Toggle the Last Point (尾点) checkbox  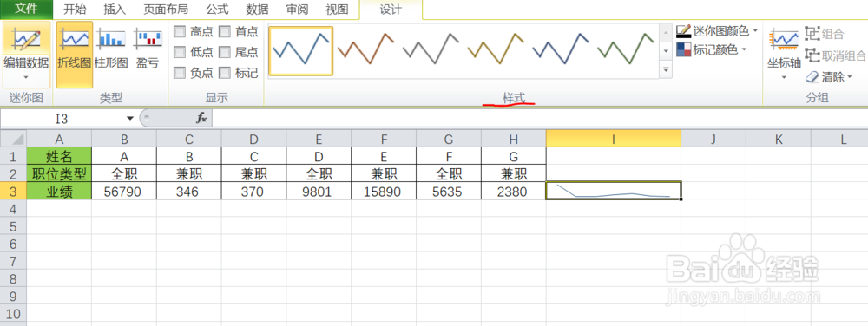[x=224, y=52]
